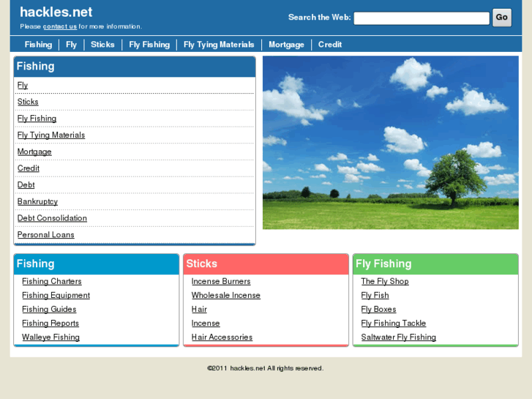Click the Go search button
532x399 pixels.
(502, 18)
